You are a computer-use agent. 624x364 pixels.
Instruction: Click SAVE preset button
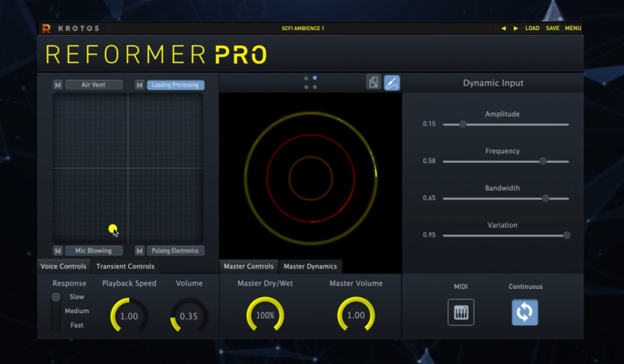[552, 28]
